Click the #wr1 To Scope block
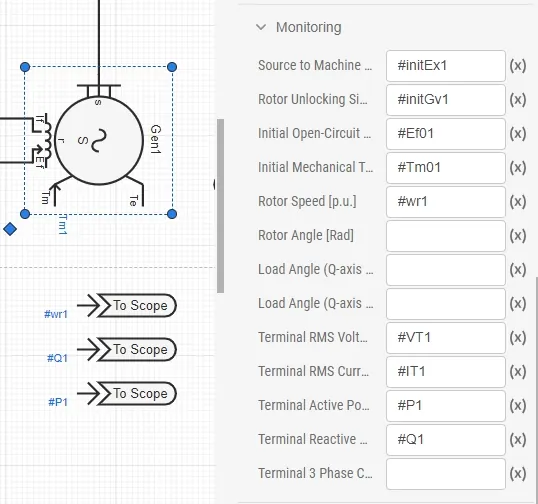Viewport: 538px width, 504px height. [x=127, y=305]
